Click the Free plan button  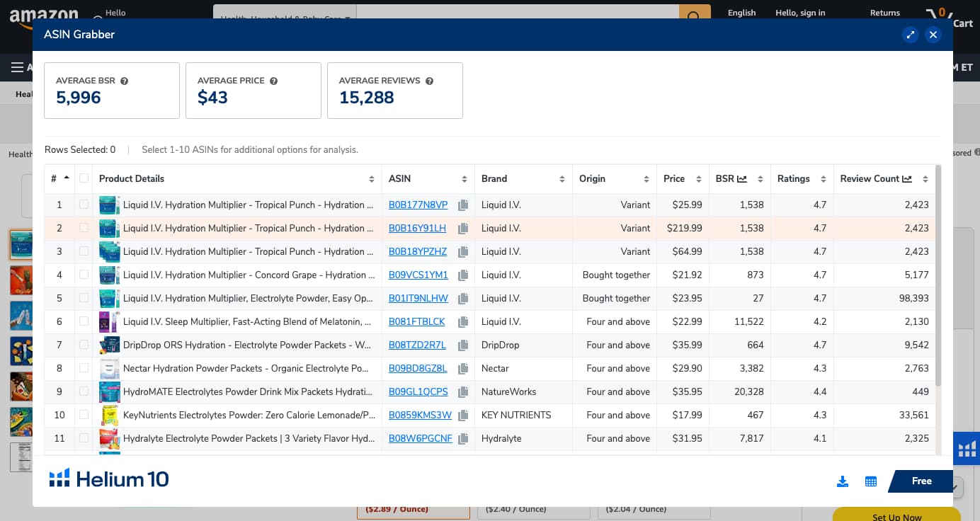point(920,481)
